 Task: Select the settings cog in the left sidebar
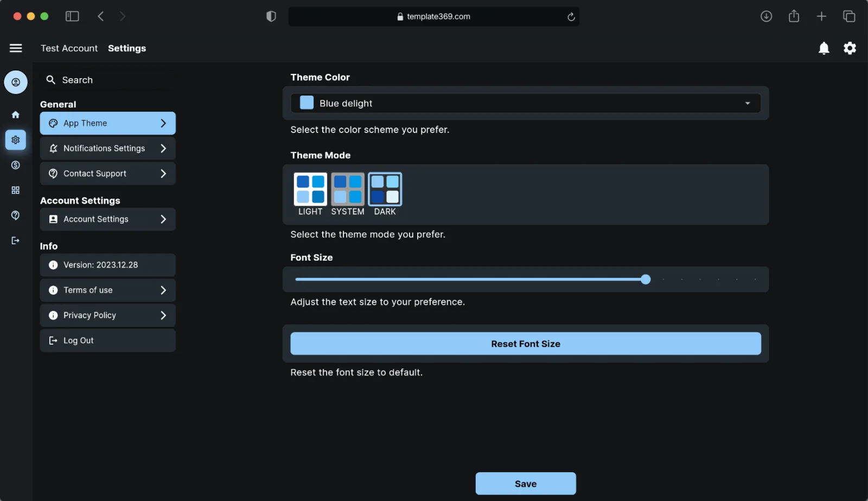coord(16,140)
